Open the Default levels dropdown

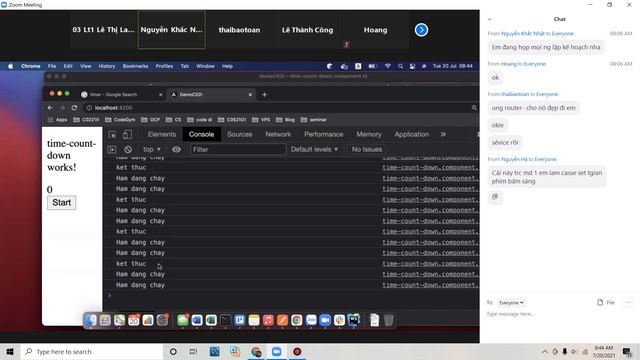tap(314, 149)
